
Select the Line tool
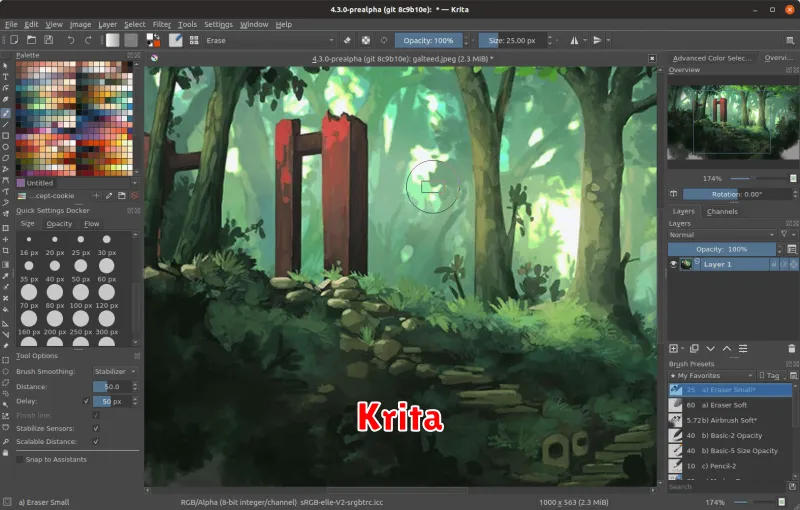pos(6,125)
